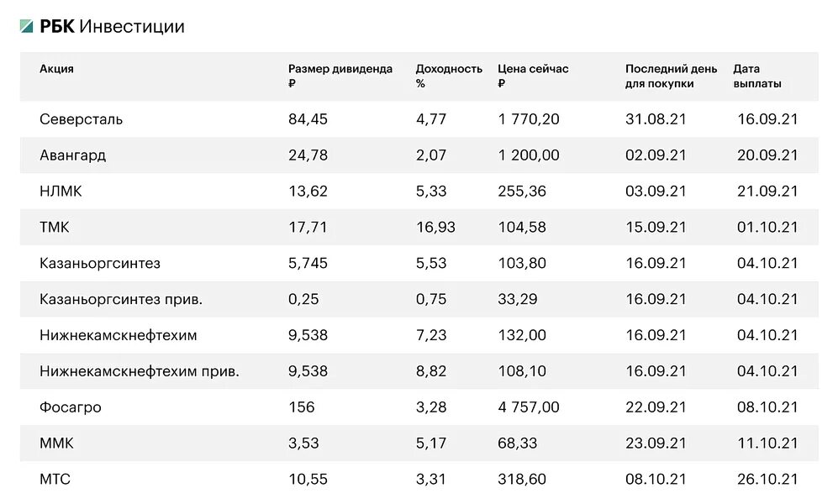Open the Нижнекамскнефтехим прив. stock name
Viewport: 838px width, 504px height.
pyautogui.click(x=140, y=371)
